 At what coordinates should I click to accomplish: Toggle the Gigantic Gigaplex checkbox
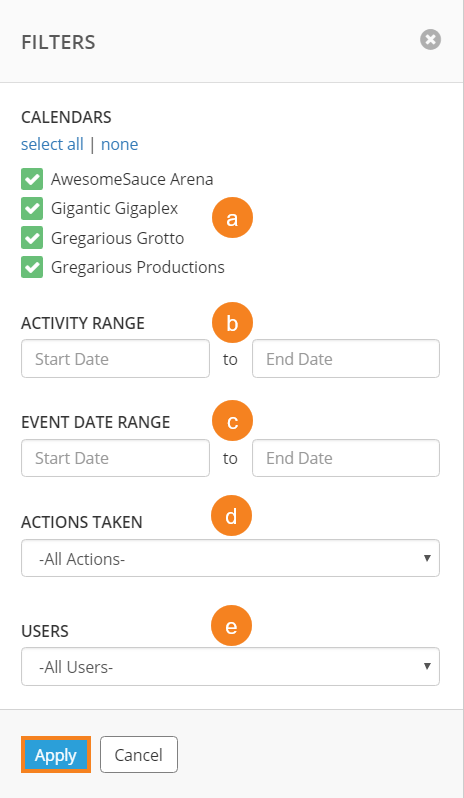pos(32,209)
